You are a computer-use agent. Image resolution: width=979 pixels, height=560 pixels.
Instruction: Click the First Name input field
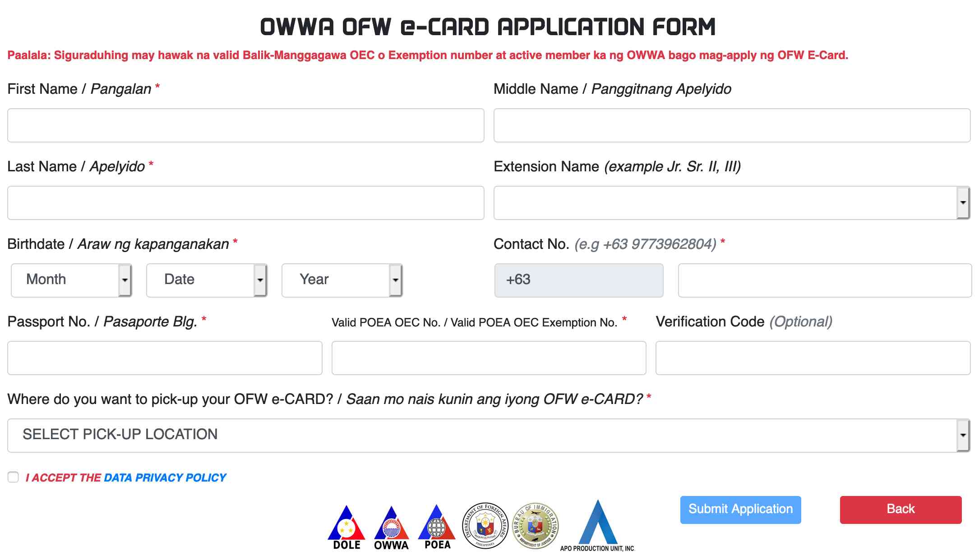point(245,125)
